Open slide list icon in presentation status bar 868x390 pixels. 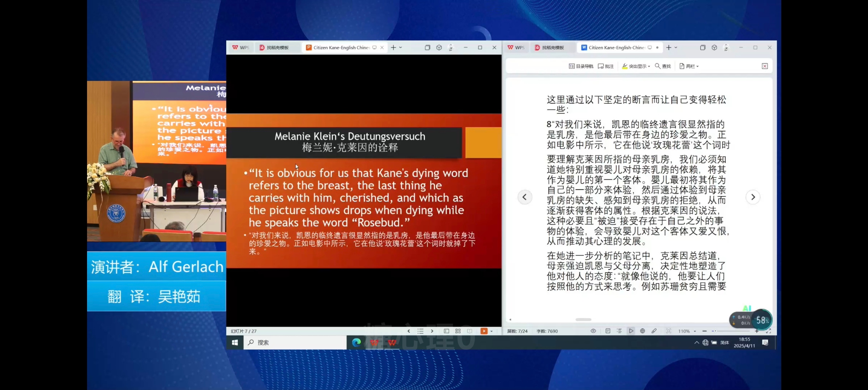[x=420, y=331]
